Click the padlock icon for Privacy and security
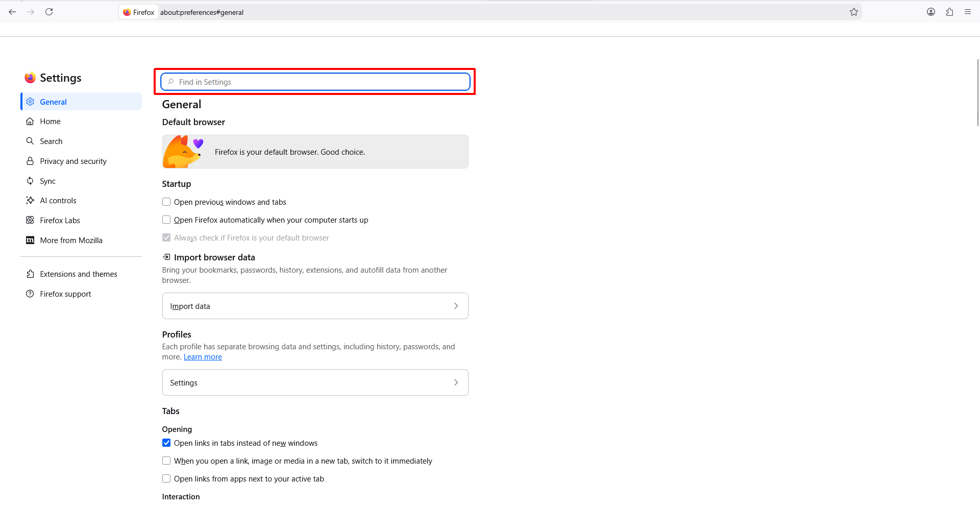 tap(30, 161)
